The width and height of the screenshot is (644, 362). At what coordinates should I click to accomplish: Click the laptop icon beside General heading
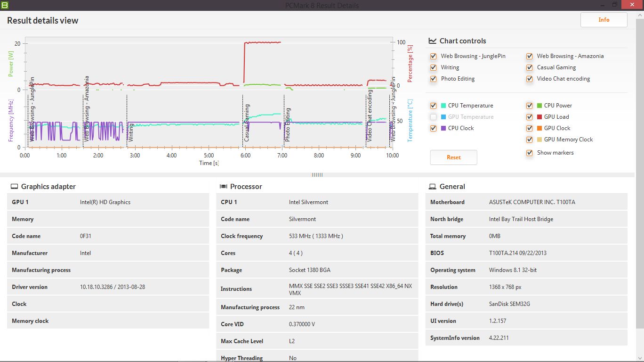432,187
